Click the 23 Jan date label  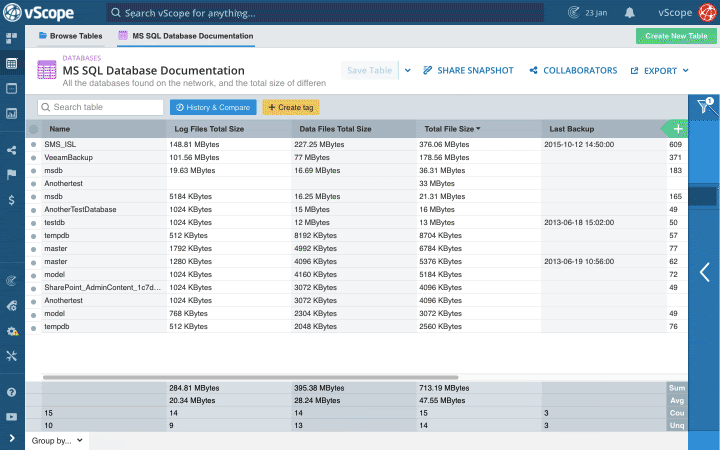tap(596, 13)
